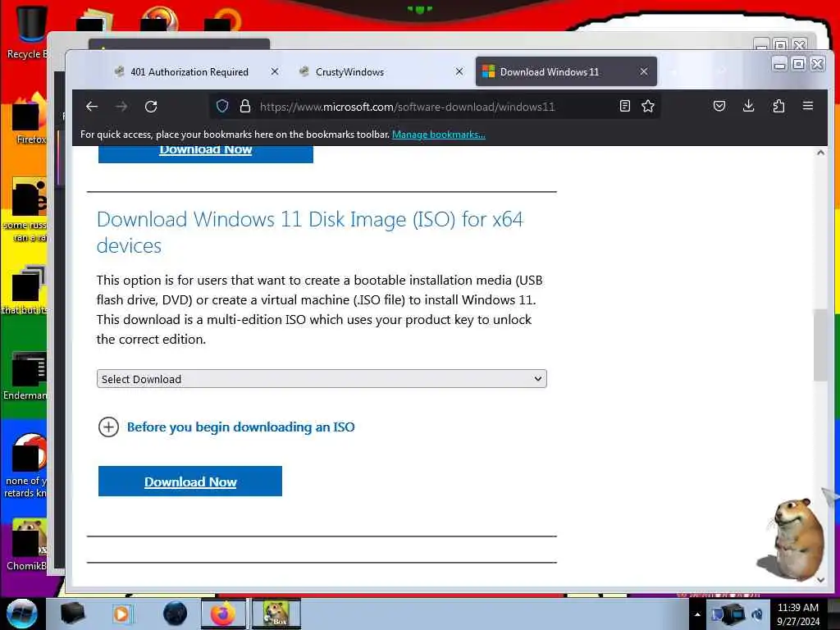Show hidden system tray icons arrow
Image resolution: width=840 pixels, height=630 pixels.
(697, 614)
